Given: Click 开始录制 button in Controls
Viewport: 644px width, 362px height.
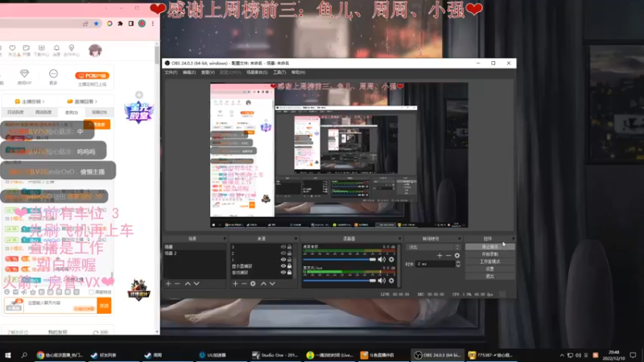Looking at the screenshot, I should click(490, 254).
